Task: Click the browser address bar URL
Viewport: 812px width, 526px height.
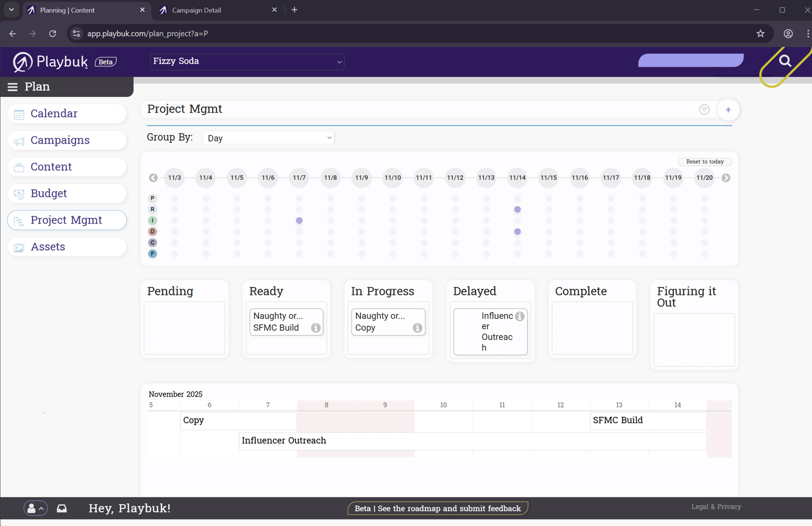Action: [x=147, y=33]
